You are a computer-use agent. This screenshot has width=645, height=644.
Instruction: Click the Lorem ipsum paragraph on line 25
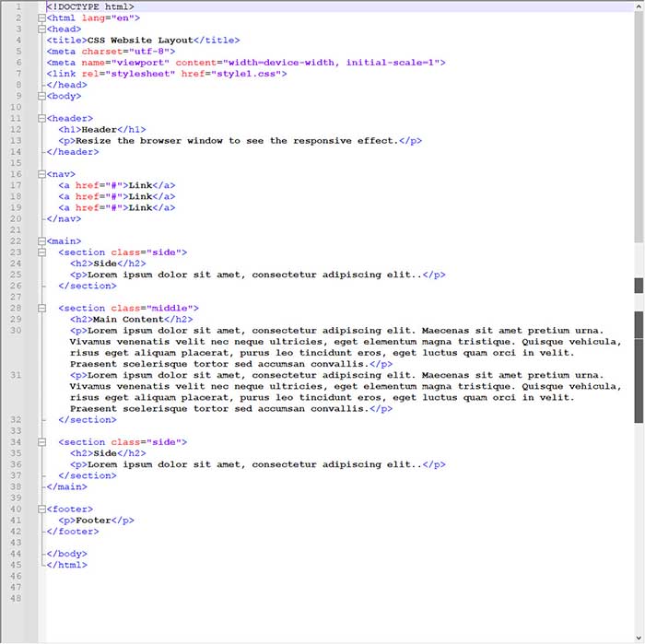coord(255,275)
